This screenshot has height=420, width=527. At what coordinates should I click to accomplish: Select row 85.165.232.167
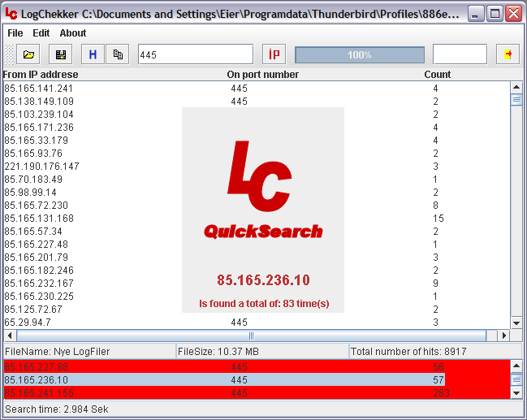coord(257,284)
